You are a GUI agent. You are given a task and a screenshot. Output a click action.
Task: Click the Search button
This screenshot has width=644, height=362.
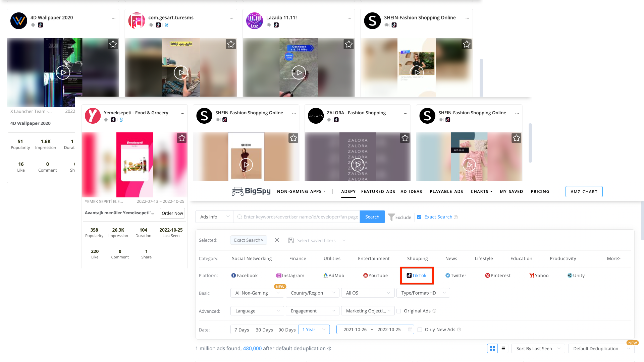[372, 217]
